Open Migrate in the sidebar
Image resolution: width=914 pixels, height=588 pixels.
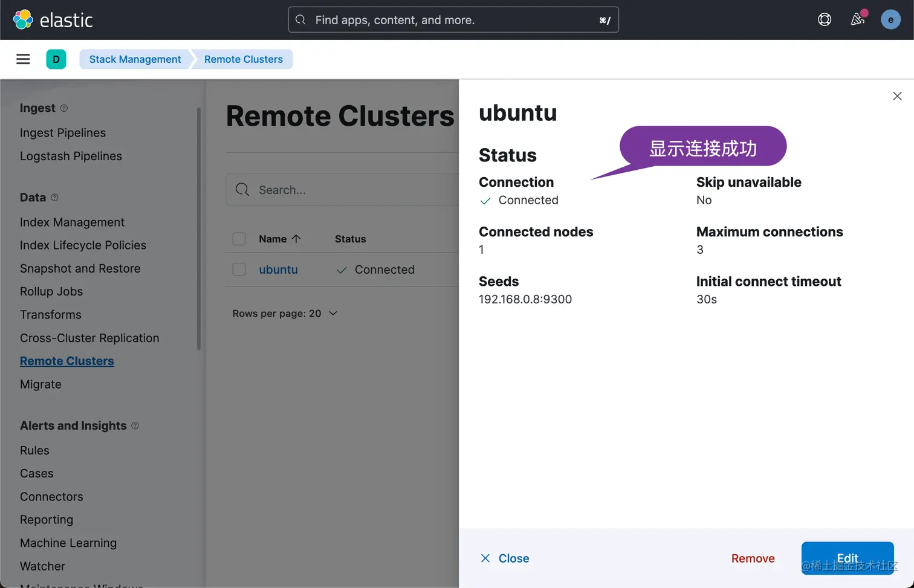(x=41, y=384)
